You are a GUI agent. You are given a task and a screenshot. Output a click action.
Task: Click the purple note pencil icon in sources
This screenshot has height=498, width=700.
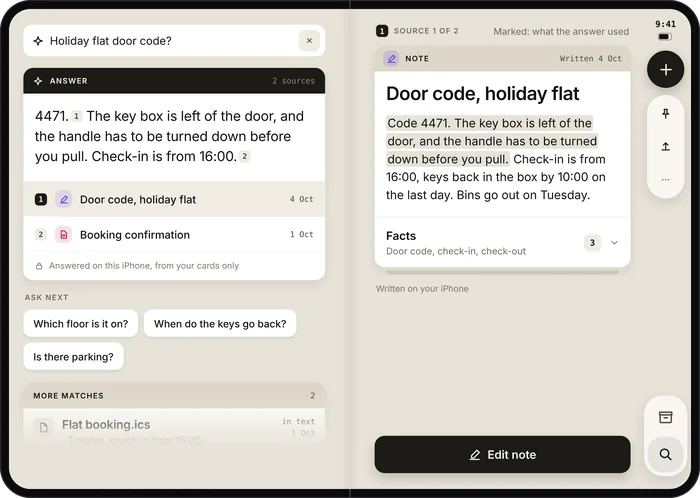64,199
